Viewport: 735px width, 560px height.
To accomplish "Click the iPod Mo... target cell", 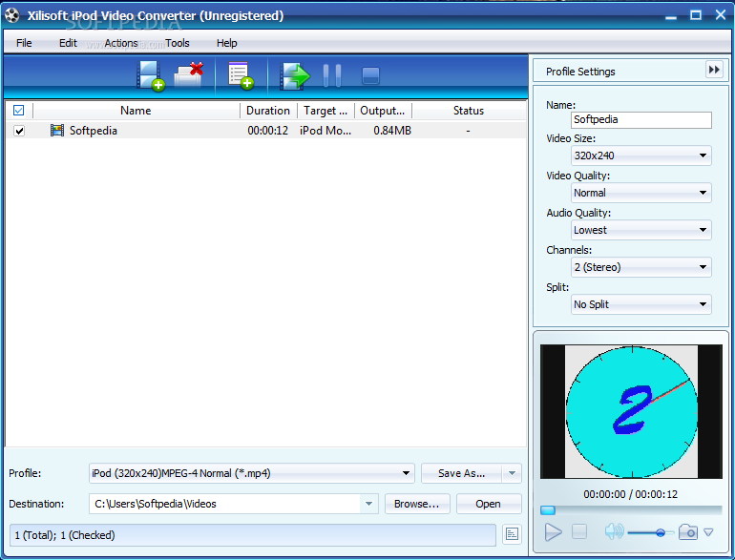I will point(325,131).
